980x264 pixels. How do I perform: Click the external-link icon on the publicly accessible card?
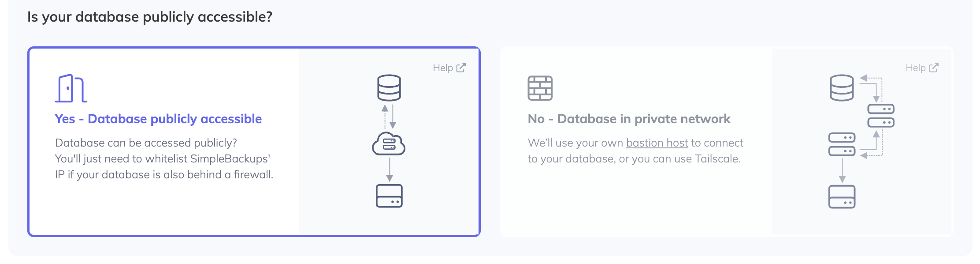point(461,68)
